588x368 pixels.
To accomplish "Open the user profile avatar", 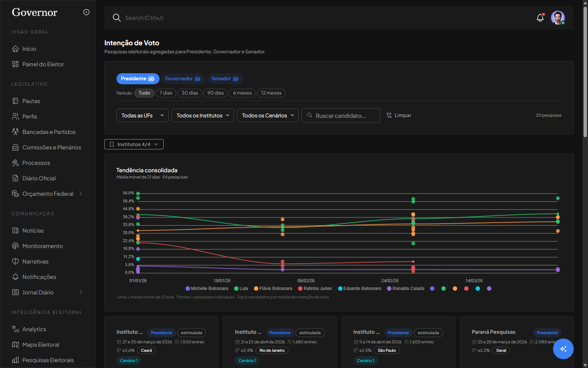I will pyautogui.click(x=558, y=18).
